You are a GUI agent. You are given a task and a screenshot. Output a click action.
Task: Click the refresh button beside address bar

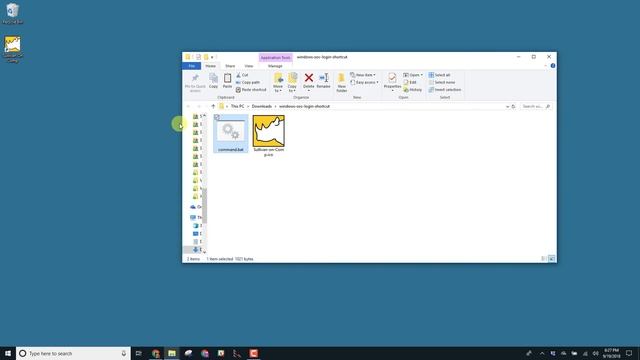click(513, 107)
